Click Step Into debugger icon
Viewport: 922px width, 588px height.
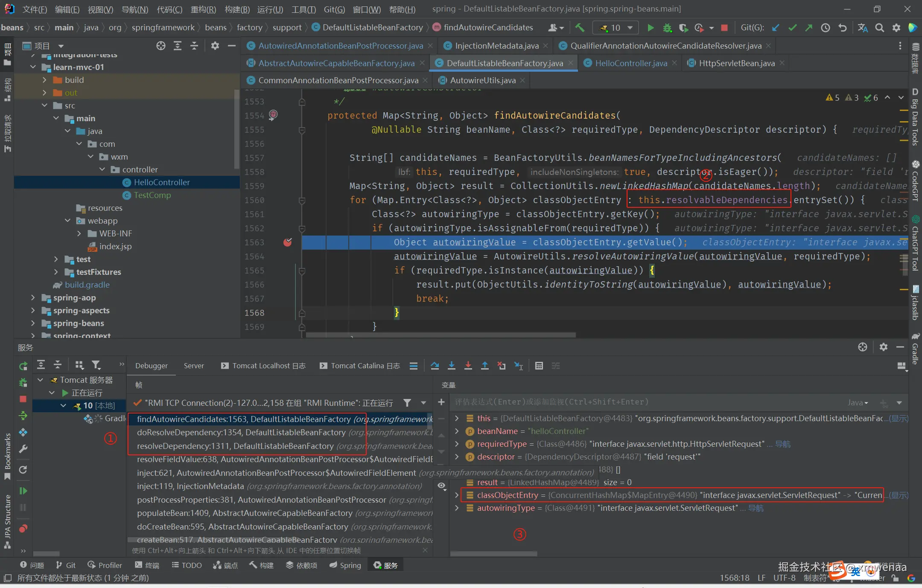(x=451, y=366)
